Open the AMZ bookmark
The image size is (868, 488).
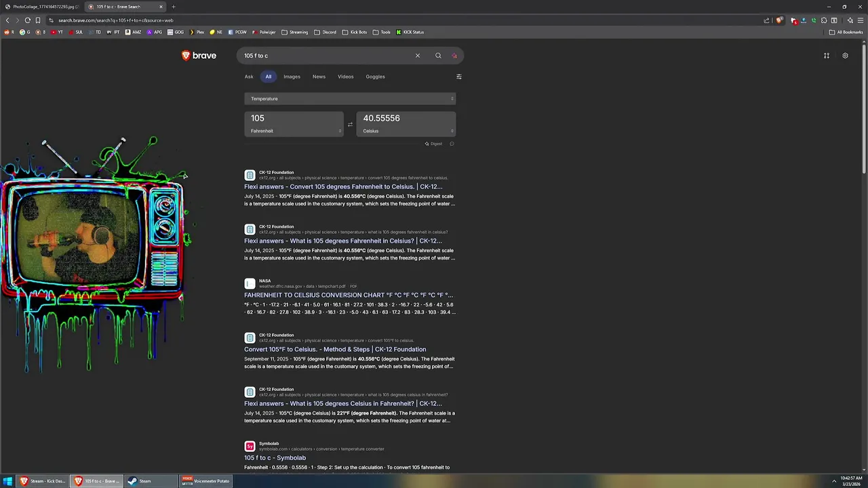pos(134,32)
